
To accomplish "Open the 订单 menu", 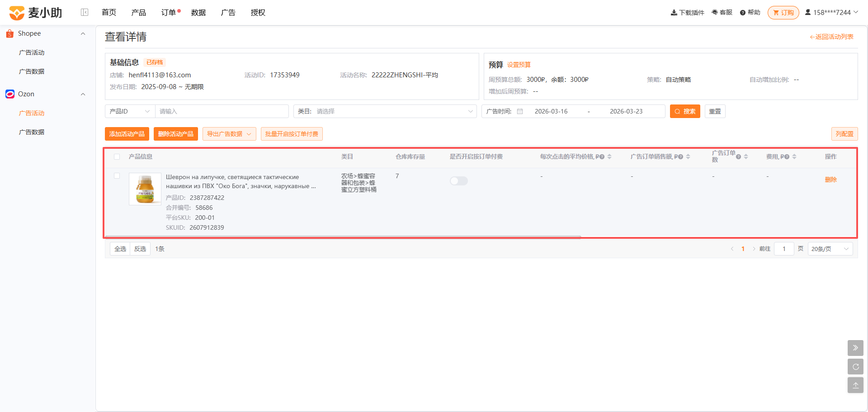I will pos(169,13).
